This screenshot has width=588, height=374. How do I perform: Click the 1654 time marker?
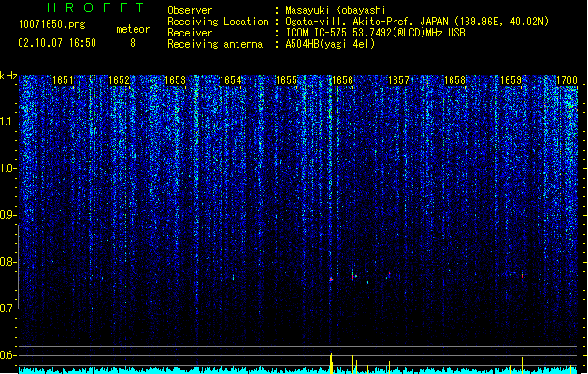point(230,80)
